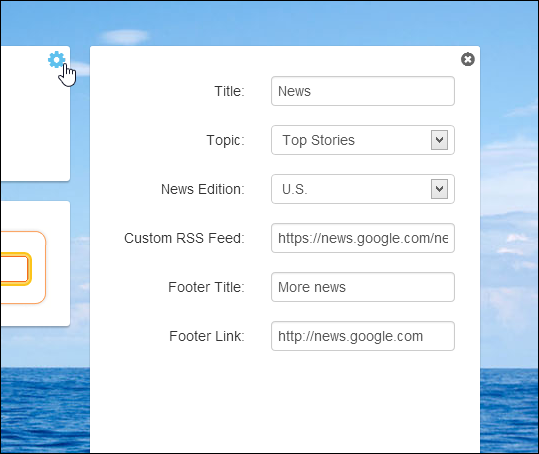Click the yellow-bordered box in the left widget
The image size is (539, 454).
(x=15, y=269)
